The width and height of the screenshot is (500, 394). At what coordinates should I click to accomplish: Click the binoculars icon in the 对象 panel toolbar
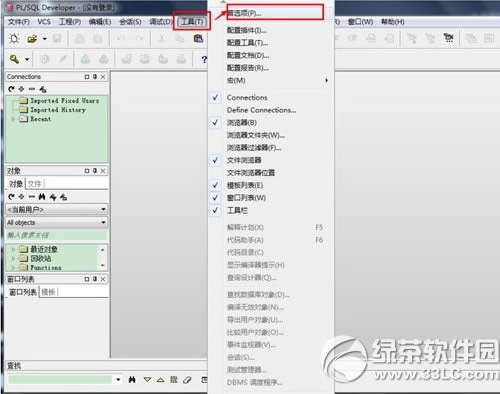point(42,197)
